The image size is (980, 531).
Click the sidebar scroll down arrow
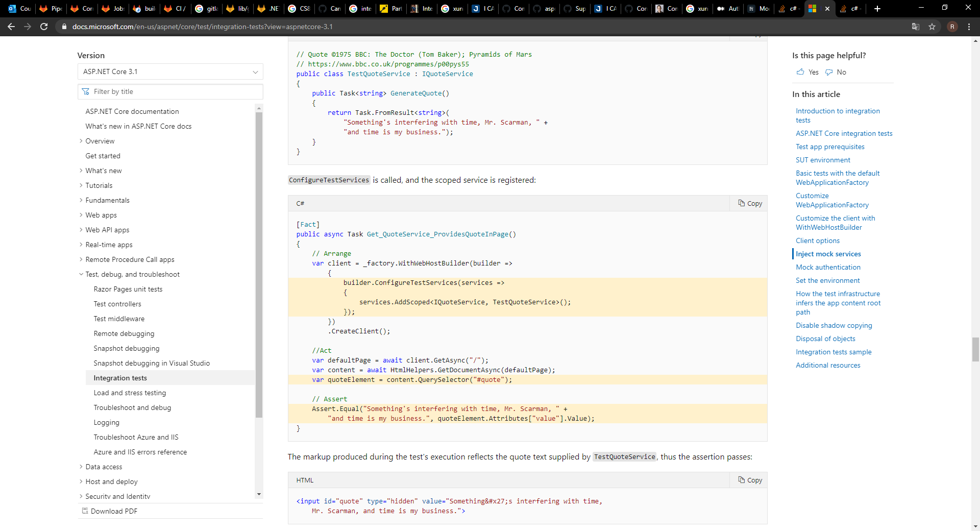pos(259,494)
